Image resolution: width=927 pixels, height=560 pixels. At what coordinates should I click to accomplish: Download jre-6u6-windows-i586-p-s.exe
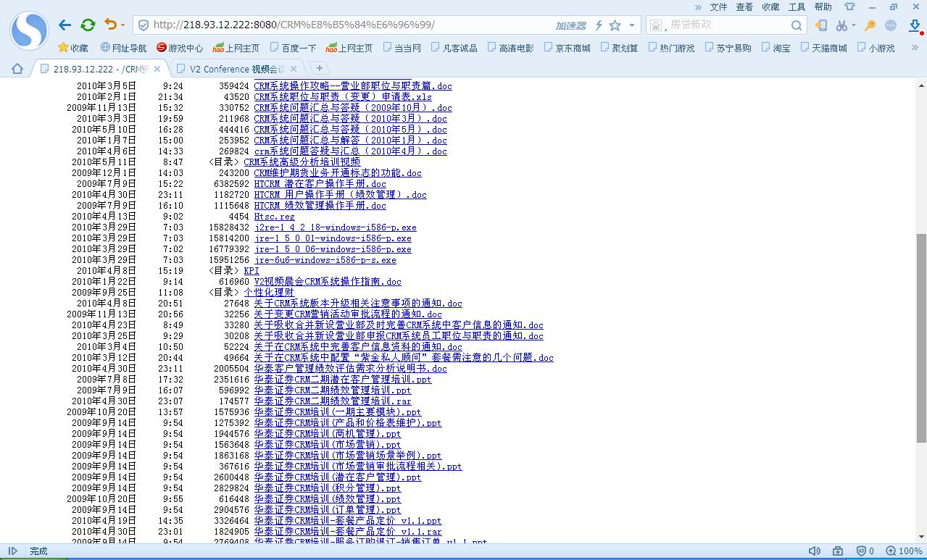[x=325, y=260]
